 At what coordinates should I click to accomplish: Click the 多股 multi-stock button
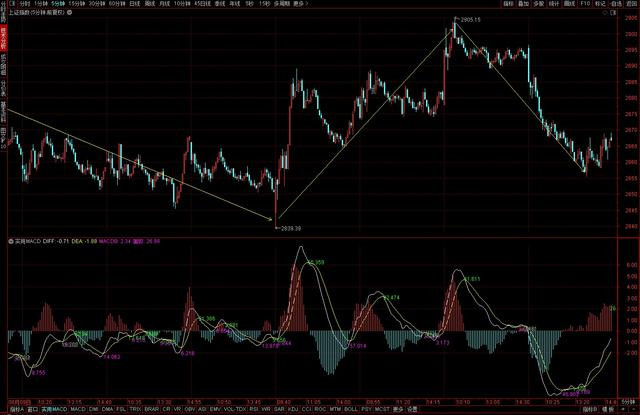coord(538,4)
